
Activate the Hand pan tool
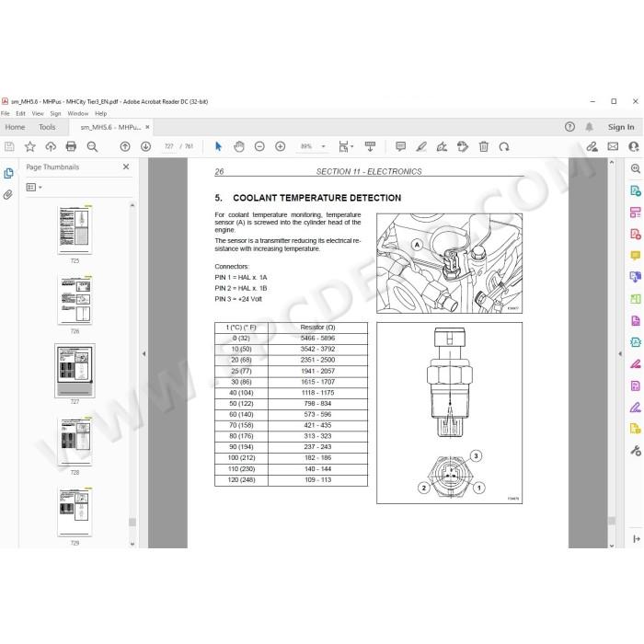(238, 146)
